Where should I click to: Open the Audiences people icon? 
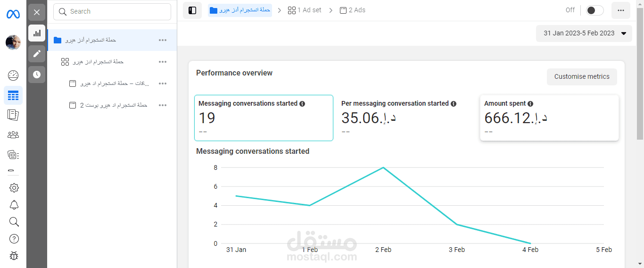(x=13, y=135)
